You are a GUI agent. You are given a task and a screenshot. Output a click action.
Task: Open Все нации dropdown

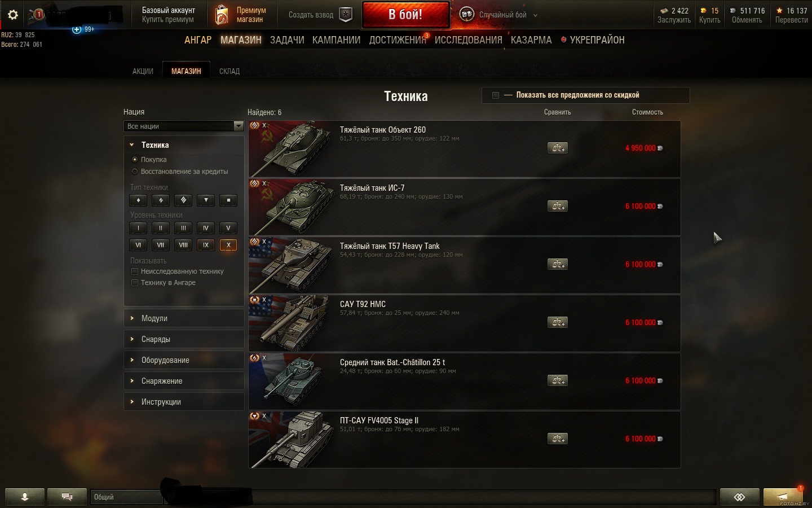(x=184, y=126)
